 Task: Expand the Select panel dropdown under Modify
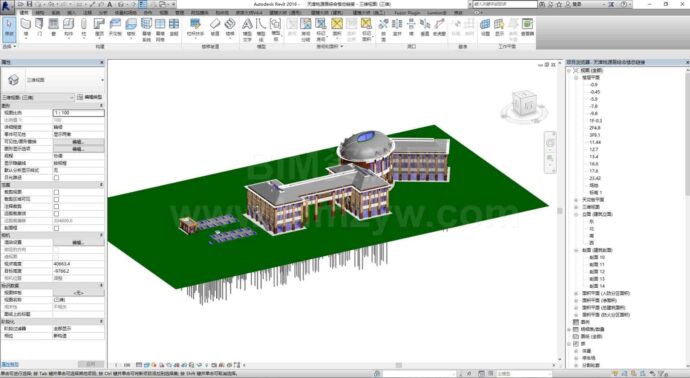(x=9, y=46)
